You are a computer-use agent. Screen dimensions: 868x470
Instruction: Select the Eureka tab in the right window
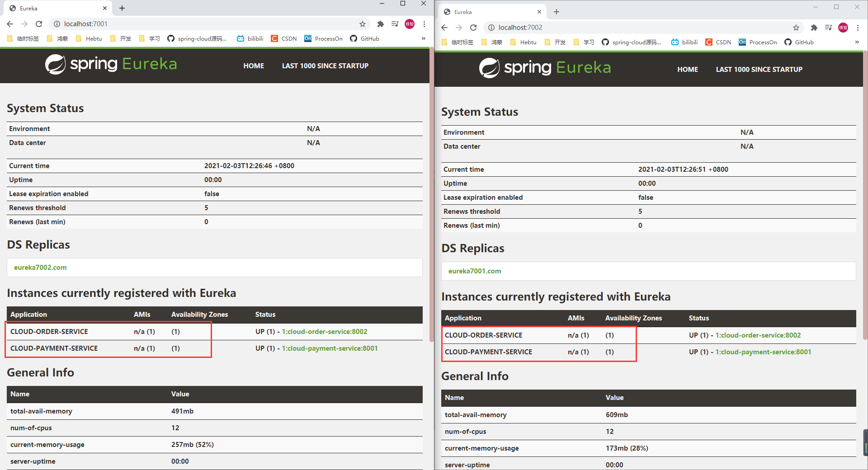(x=492, y=12)
